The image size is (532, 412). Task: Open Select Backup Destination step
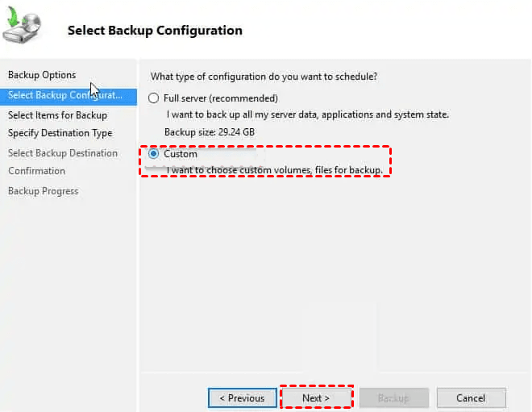click(63, 153)
